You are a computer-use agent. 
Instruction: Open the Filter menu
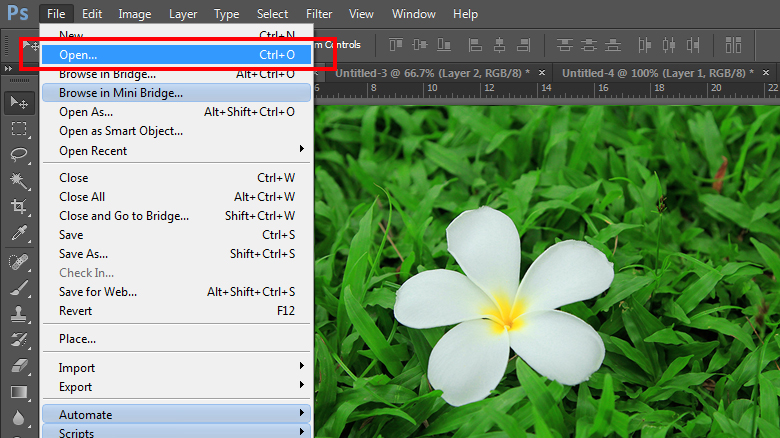point(319,14)
